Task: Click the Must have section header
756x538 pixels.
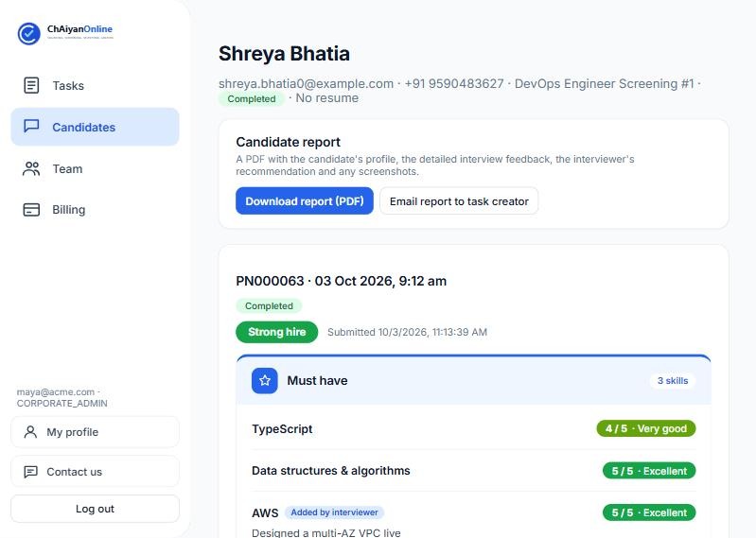Action: [473, 380]
